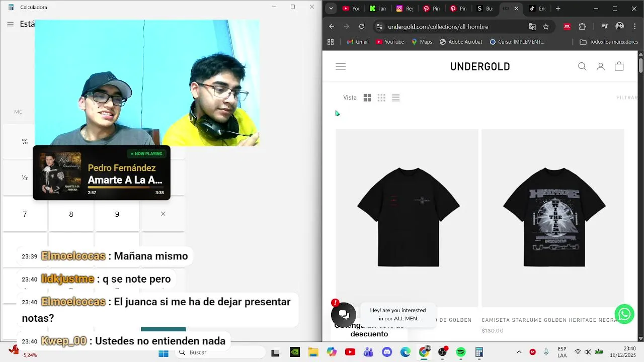Open Windows Start button
This screenshot has width=644, height=362.
[x=164, y=352]
